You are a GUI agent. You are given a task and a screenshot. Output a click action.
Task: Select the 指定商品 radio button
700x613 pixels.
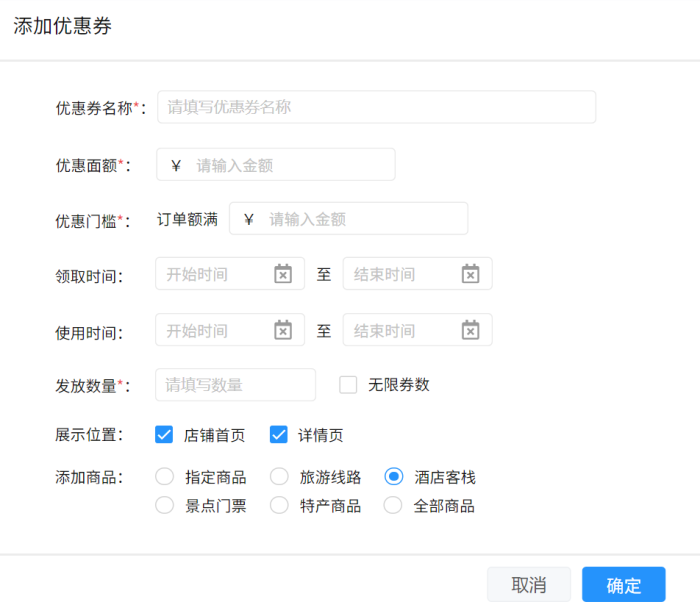164,476
